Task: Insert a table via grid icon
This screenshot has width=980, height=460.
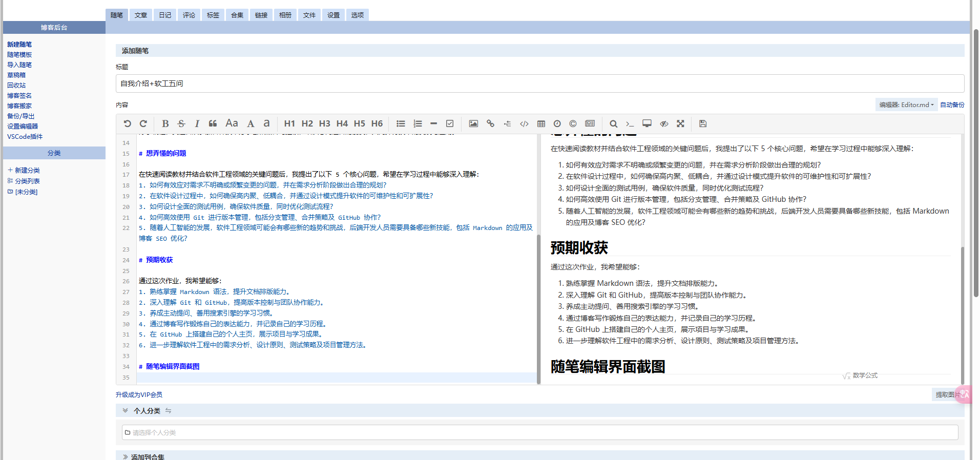Action: (x=541, y=123)
